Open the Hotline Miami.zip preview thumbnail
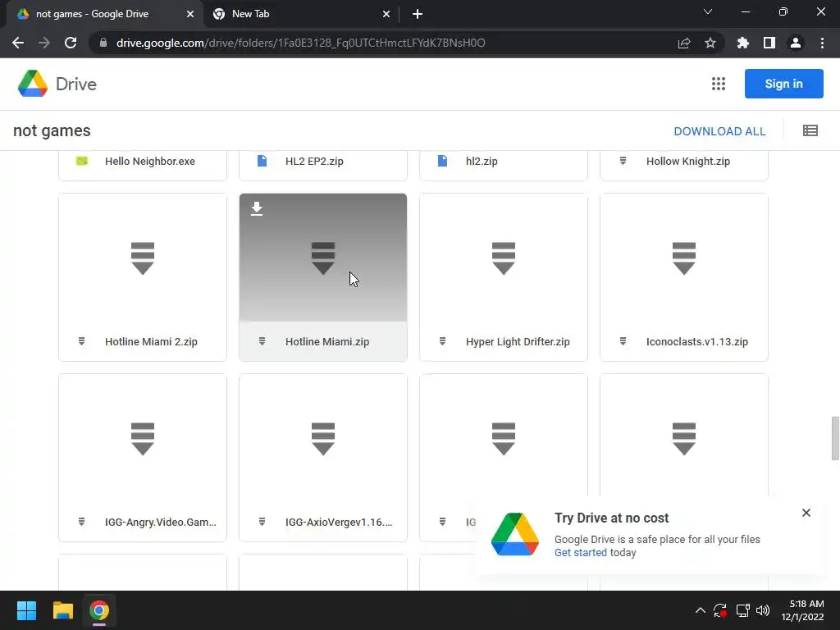This screenshot has width=840, height=630. (x=323, y=258)
